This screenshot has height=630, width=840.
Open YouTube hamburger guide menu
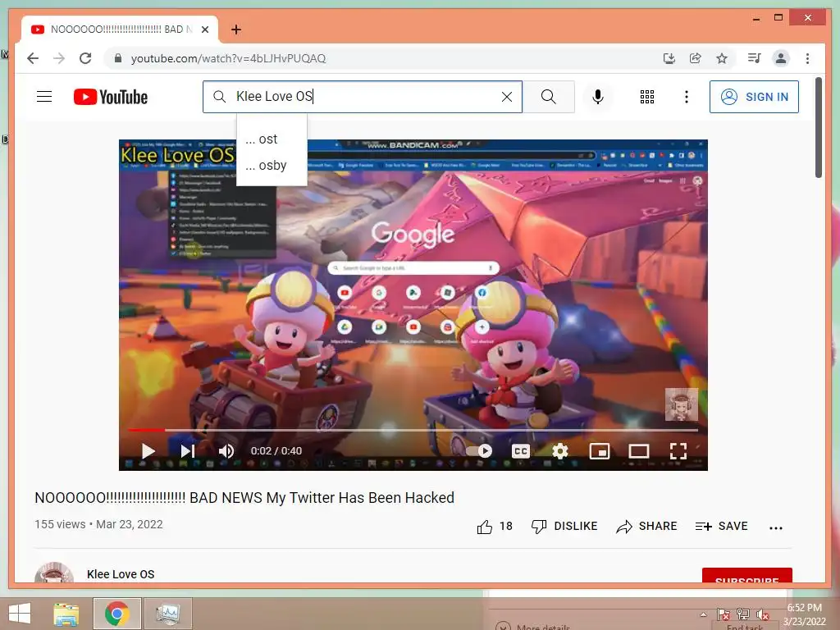point(44,97)
